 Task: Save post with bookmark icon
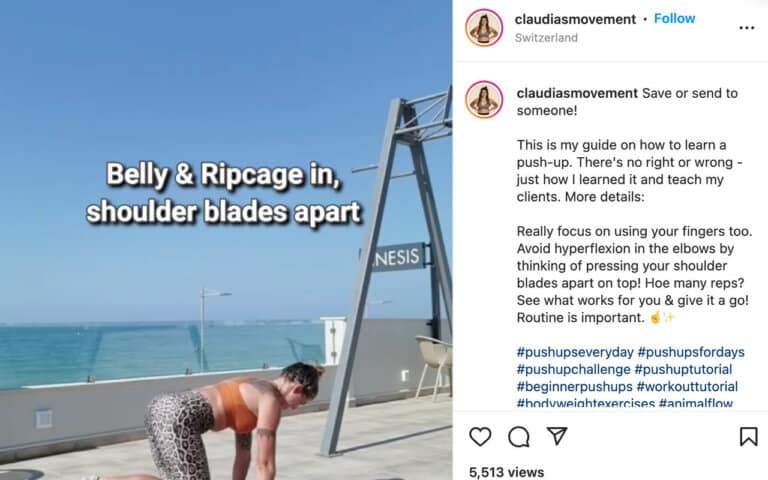pyautogui.click(x=748, y=436)
